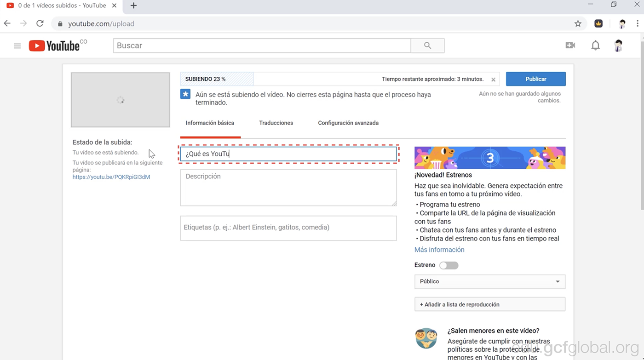644x360 pixels.
Task: Select the Información básica tab
Action: click(x=210, y=123)
